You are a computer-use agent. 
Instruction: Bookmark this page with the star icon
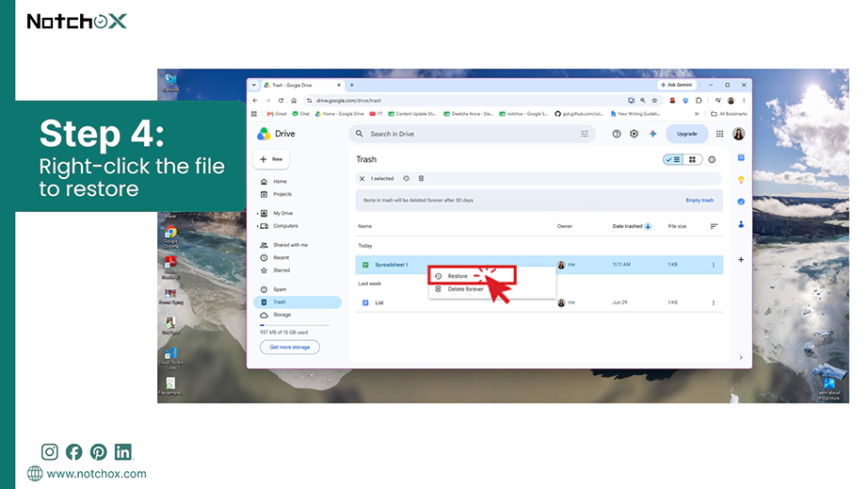(655, 100)
